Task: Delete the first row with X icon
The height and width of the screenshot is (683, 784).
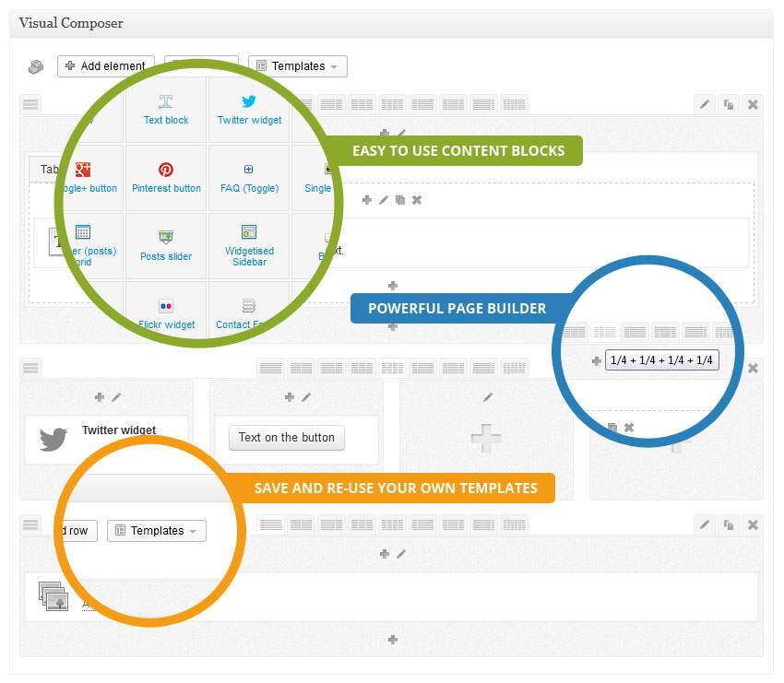Action: click(x=753, y=104)
